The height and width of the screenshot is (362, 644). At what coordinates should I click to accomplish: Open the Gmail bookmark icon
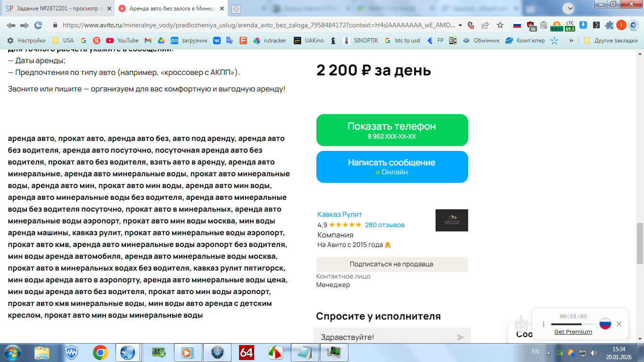coord(148,41)
